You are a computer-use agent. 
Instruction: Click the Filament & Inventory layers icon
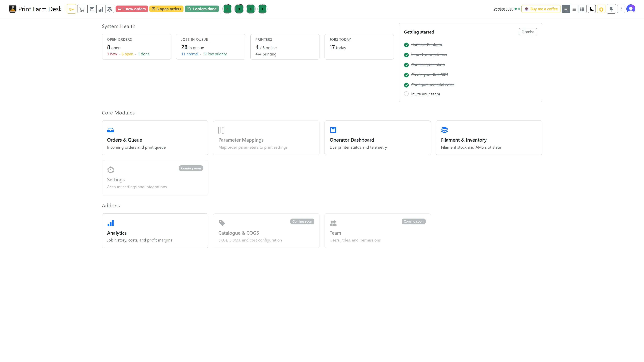(444, 130)
